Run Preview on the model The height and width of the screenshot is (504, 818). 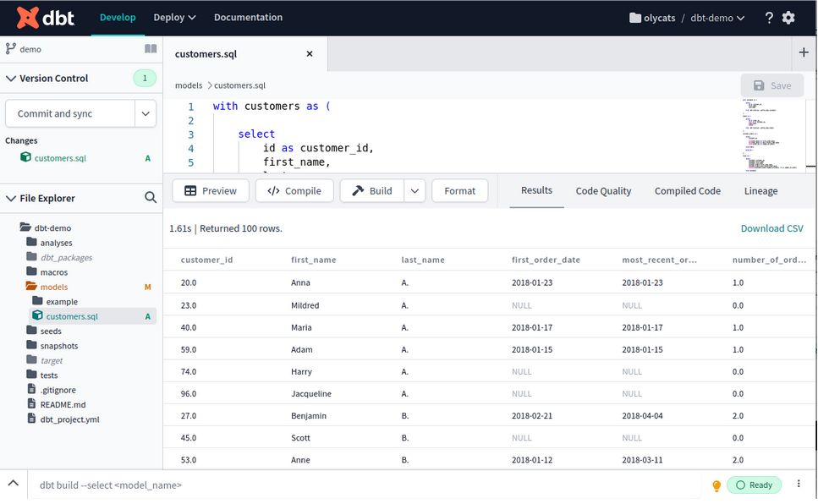tap(211, 191)
